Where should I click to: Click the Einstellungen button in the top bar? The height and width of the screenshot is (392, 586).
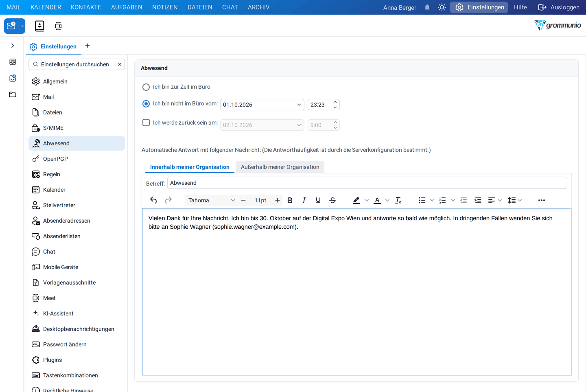[479, 7]
